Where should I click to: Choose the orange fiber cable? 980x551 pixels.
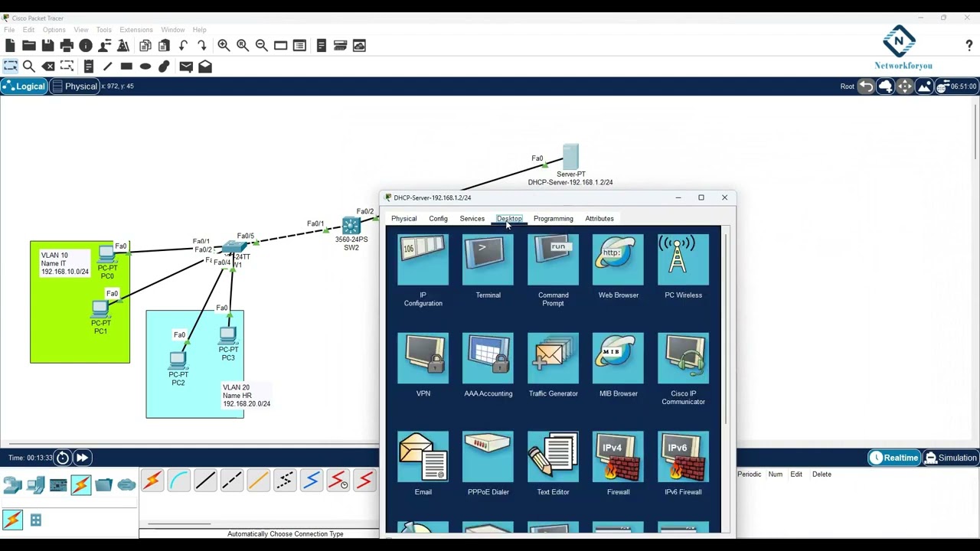coord(258,481)
